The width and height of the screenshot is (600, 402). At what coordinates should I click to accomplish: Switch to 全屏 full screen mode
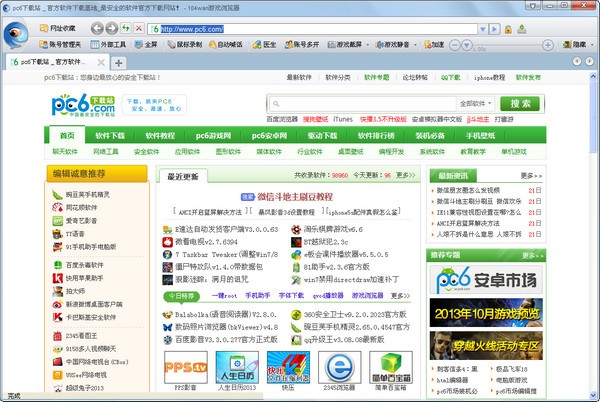(146, 45)
